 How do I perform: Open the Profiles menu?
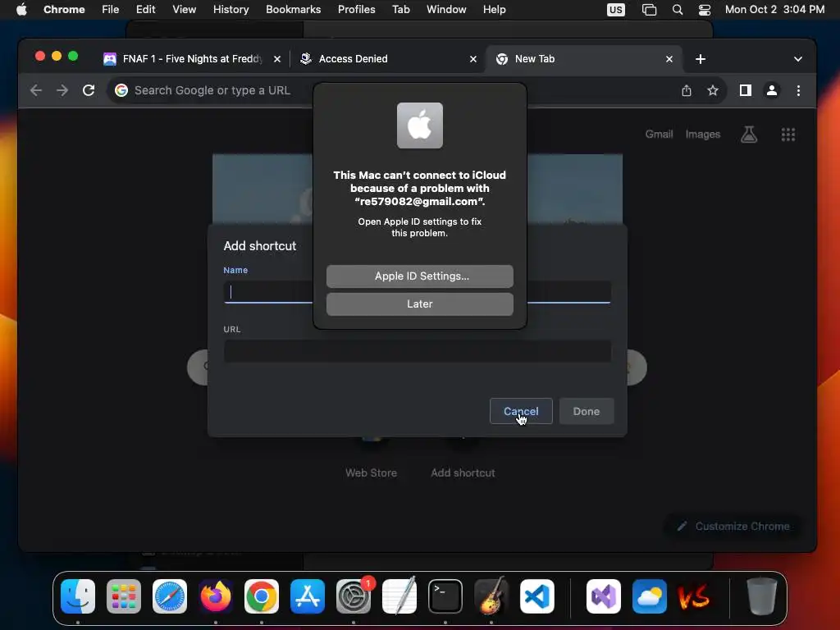pyautogui.click(x=356, y=9)
